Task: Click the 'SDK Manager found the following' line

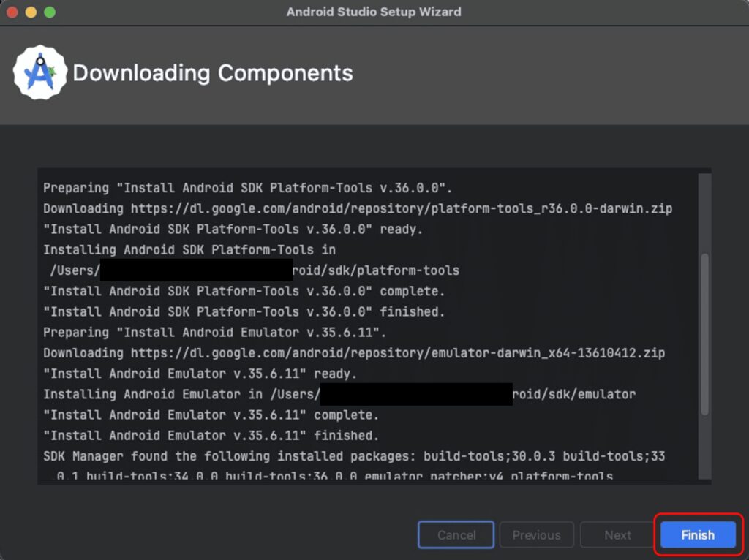Action: (354, 456)
